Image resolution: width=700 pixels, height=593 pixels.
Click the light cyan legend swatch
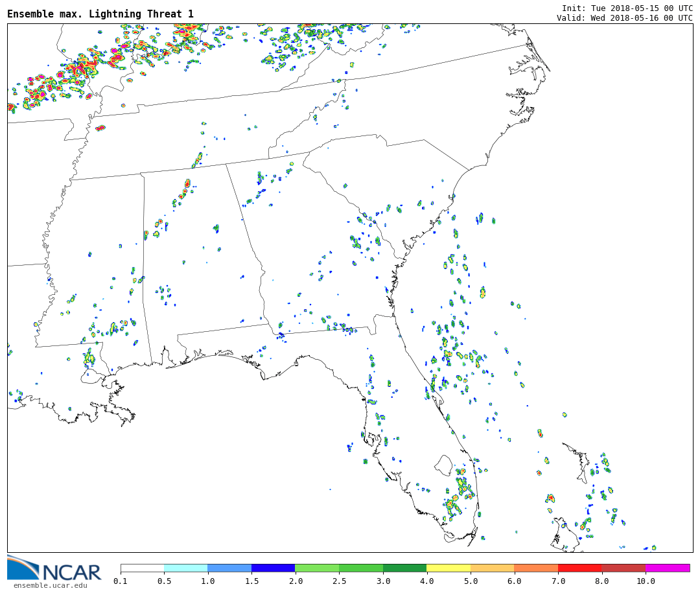point(186,568)
